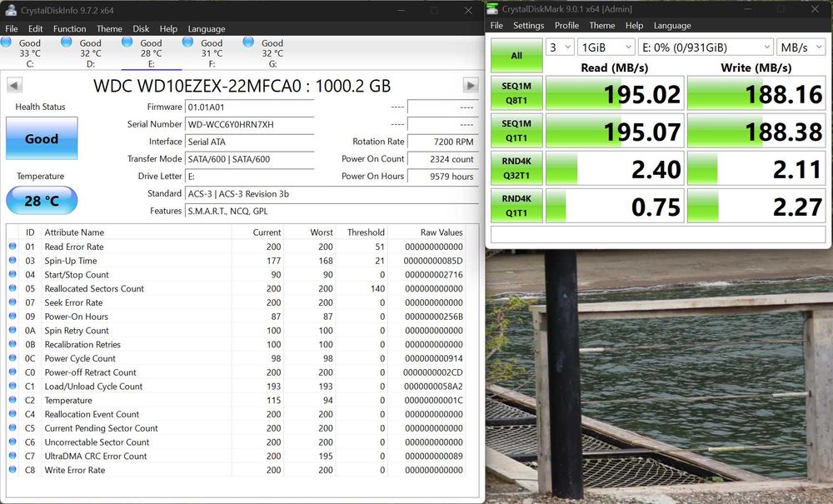Open Disk menu in CrystalDiskInfo
This screenshot has width=833, height=504.
141,28
